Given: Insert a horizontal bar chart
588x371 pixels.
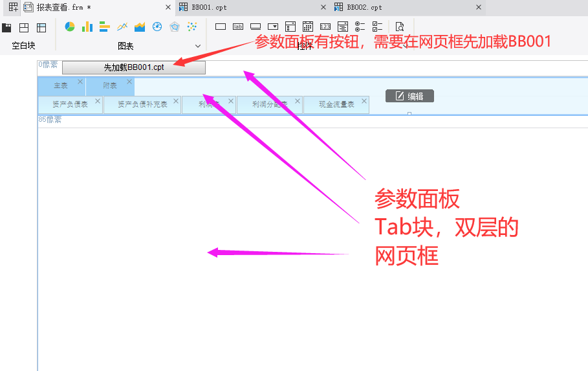Looking at the screenshot, I should pyautogui.click(x=105, y=27).
